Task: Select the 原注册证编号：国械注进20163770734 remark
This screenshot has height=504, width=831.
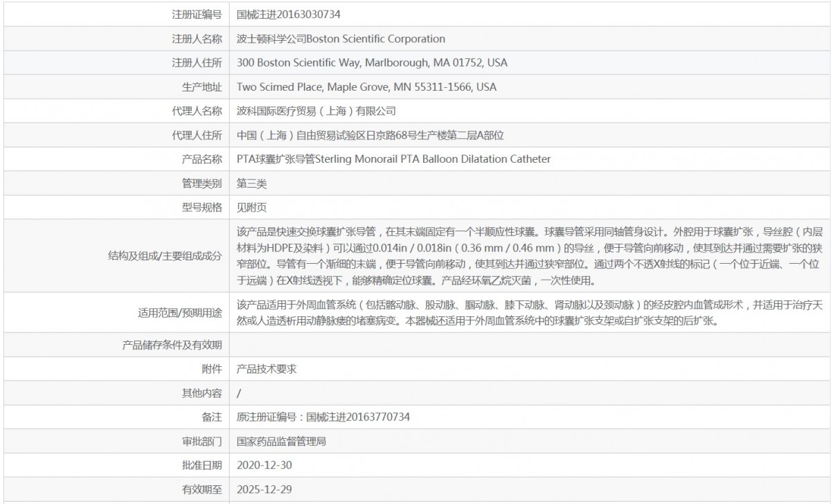Action: click(x=323, y=417)
